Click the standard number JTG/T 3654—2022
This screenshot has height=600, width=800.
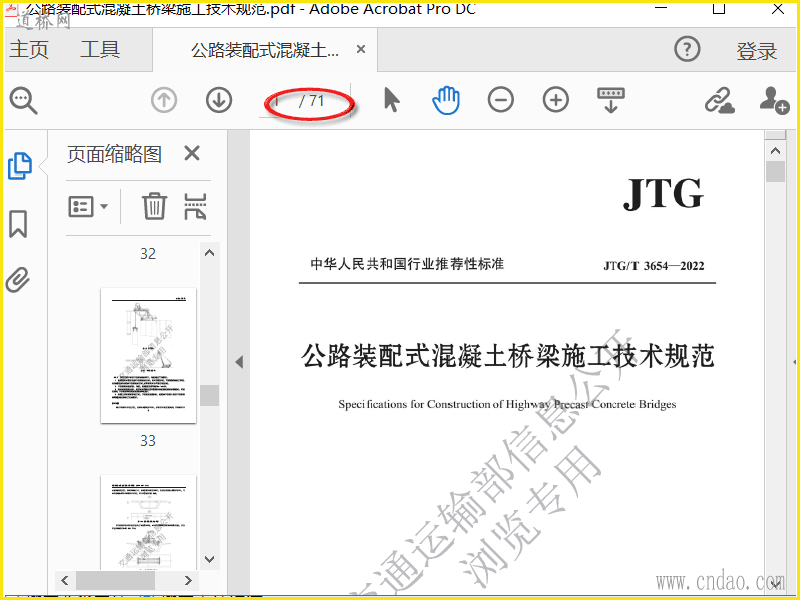[x=654, y=266]
